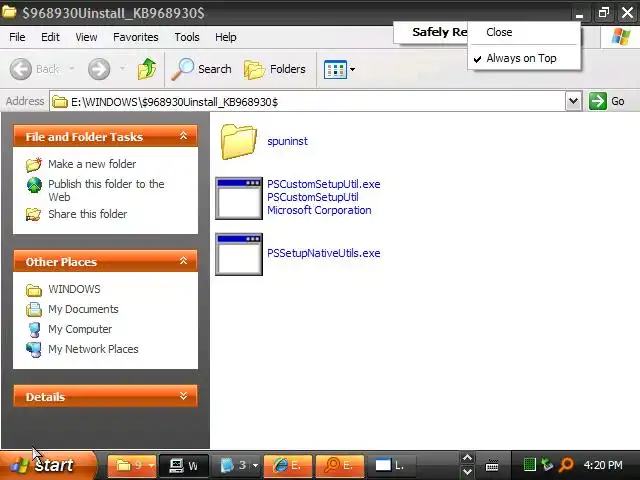Open the Favorites menu
Screen dimensions: 640x480
[136, 37]
